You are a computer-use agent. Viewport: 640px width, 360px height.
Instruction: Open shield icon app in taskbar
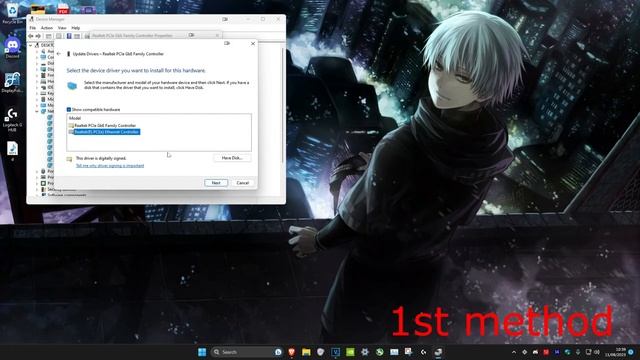(321, 352)
